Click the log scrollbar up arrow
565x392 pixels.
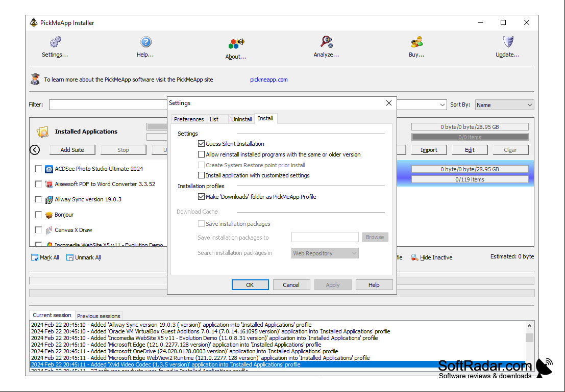click(x=529, y=326)
